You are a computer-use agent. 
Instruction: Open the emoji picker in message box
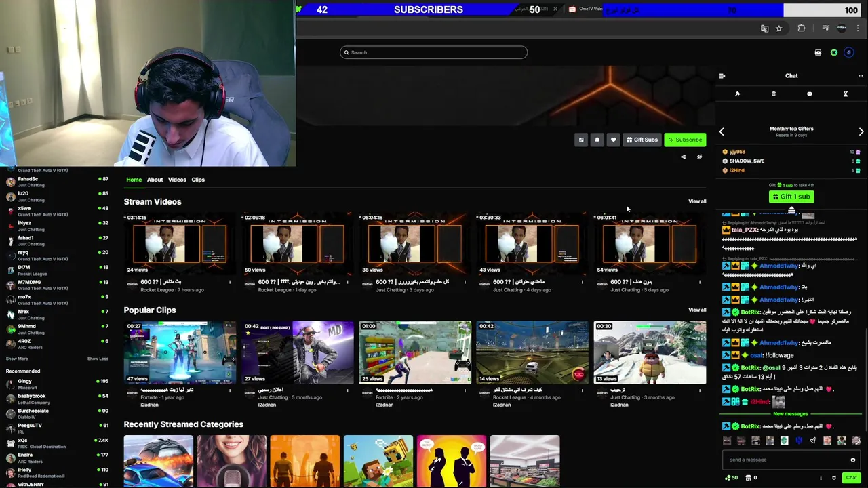pos(853,460)
